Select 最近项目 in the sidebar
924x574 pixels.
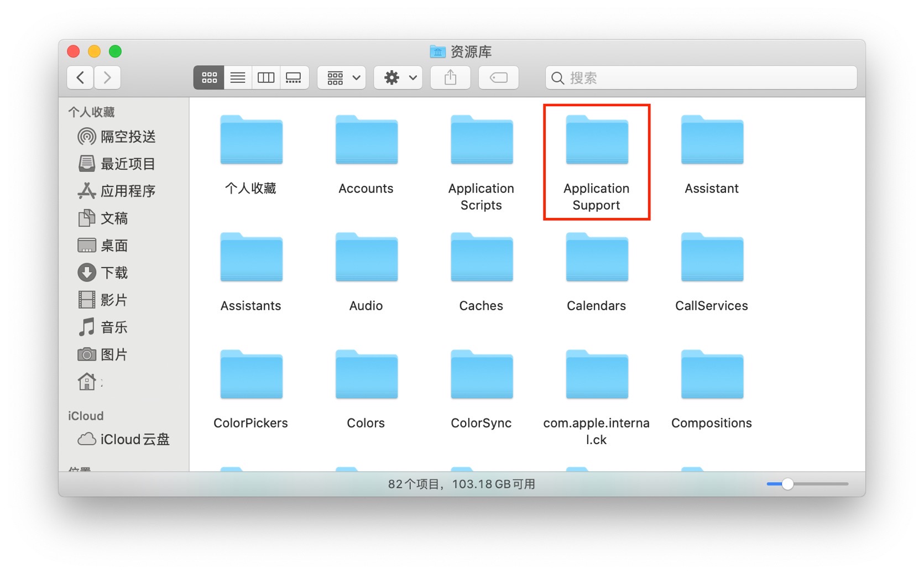127,164
